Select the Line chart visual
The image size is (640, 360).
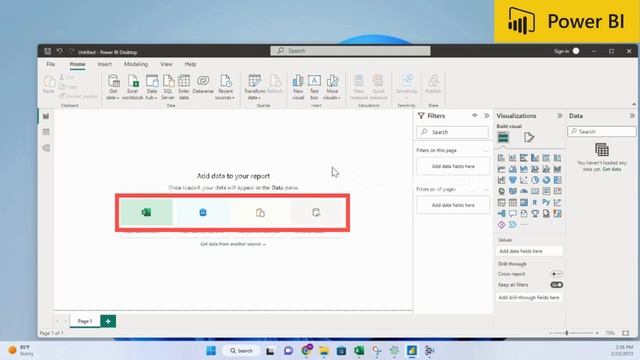pyautogui.click(x=502, y=169)
